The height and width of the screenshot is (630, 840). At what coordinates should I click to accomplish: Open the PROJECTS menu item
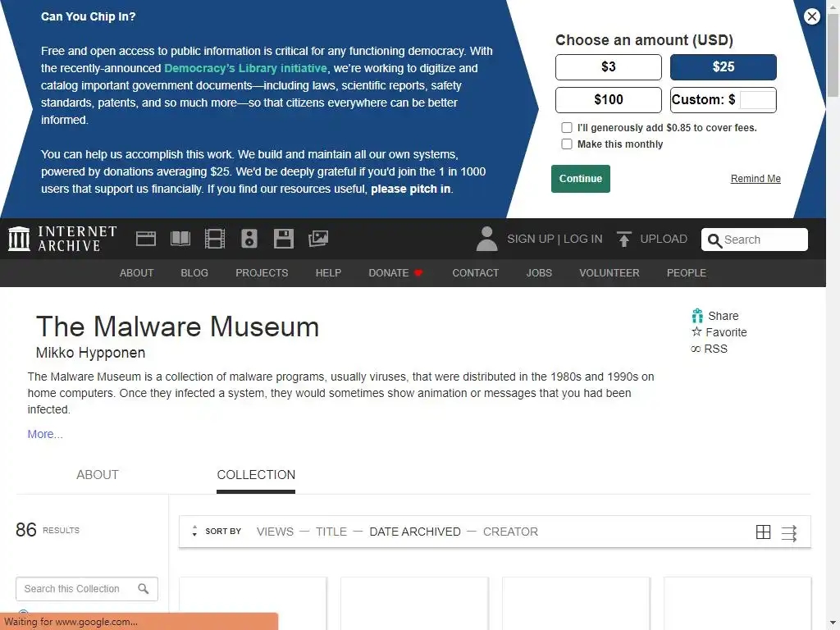pyautogui.click(x=262, y=273)
